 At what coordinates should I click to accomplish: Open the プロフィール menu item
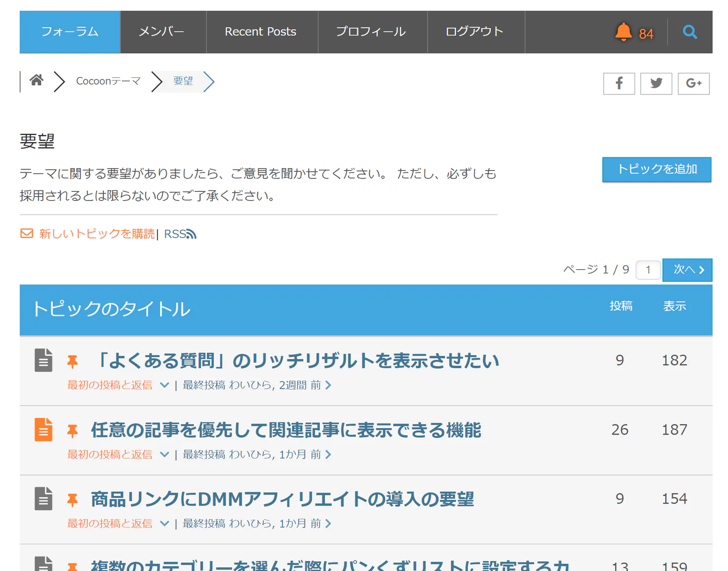[x=373, y=32]
